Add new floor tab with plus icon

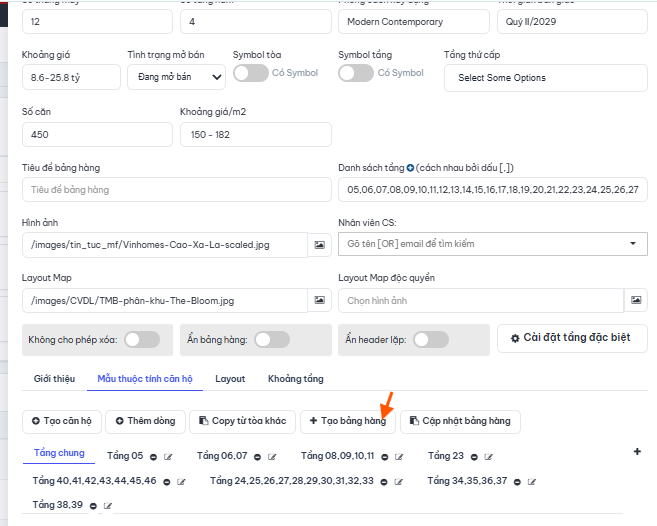coord(637,451)
